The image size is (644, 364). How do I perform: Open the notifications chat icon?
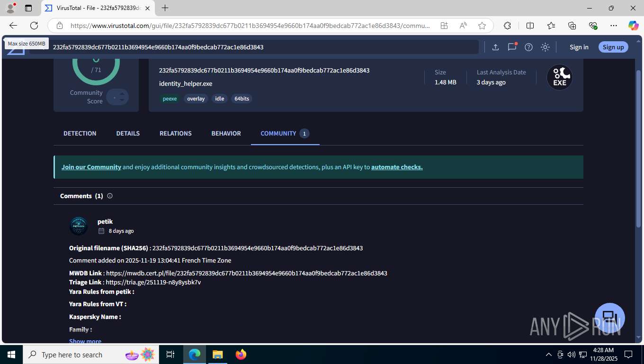coord(512,47)
